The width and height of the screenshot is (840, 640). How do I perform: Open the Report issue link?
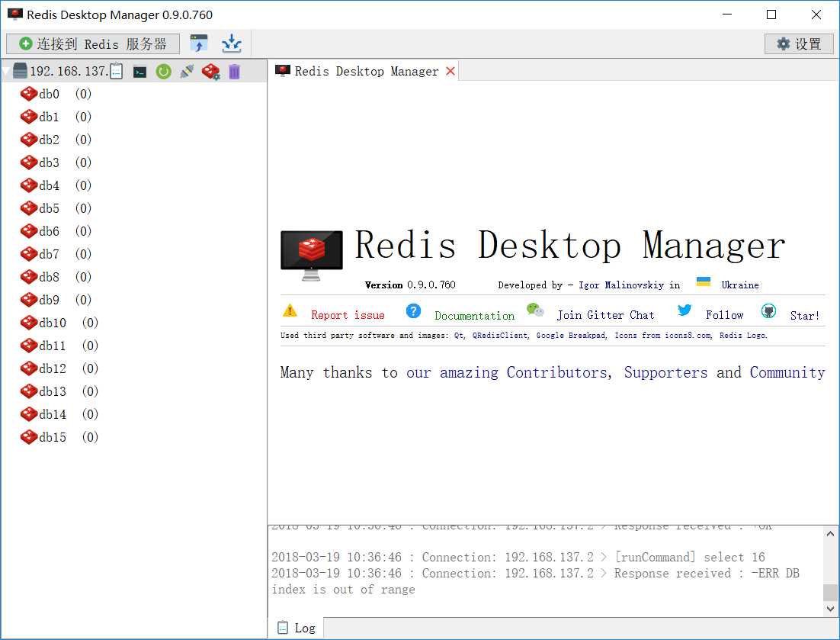click(348, 315)
